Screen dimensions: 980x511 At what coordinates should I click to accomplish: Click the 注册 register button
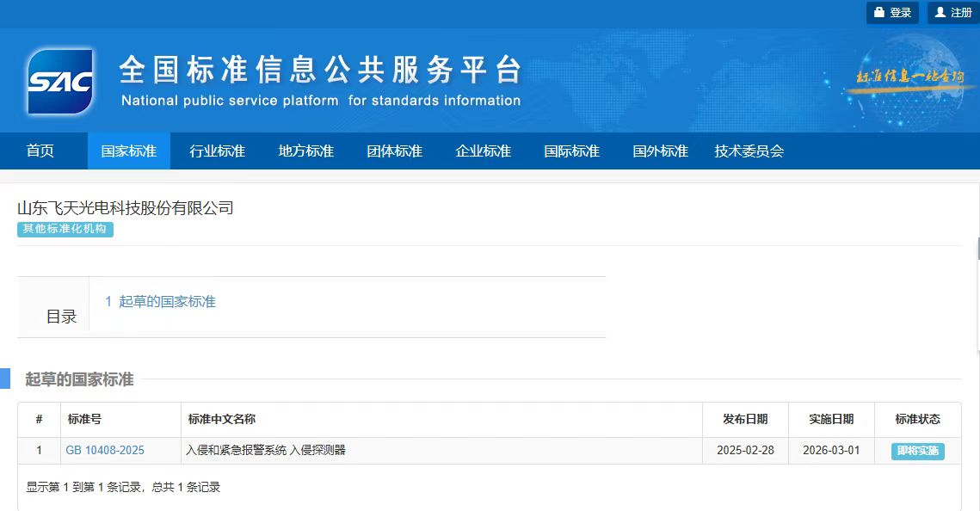[953, 13]
